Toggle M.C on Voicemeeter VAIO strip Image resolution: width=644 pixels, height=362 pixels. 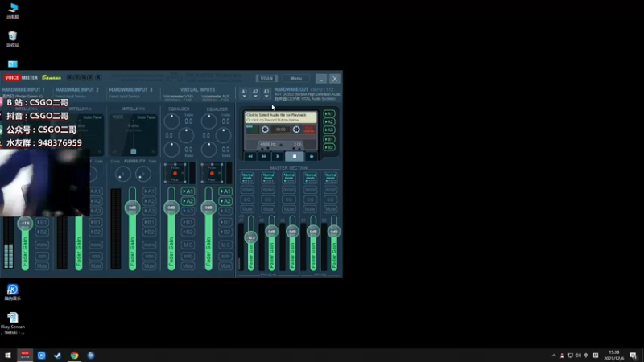click(x=188, y=245)
